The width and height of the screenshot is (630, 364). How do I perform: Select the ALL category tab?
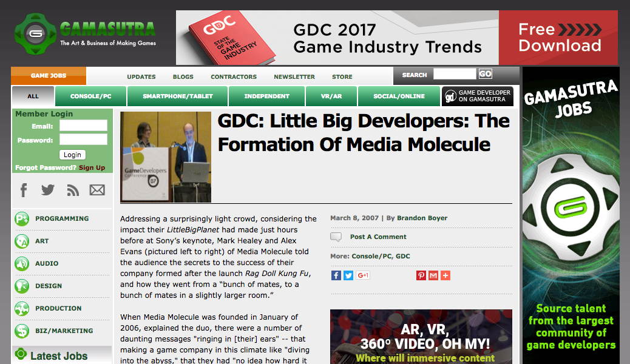33,96
